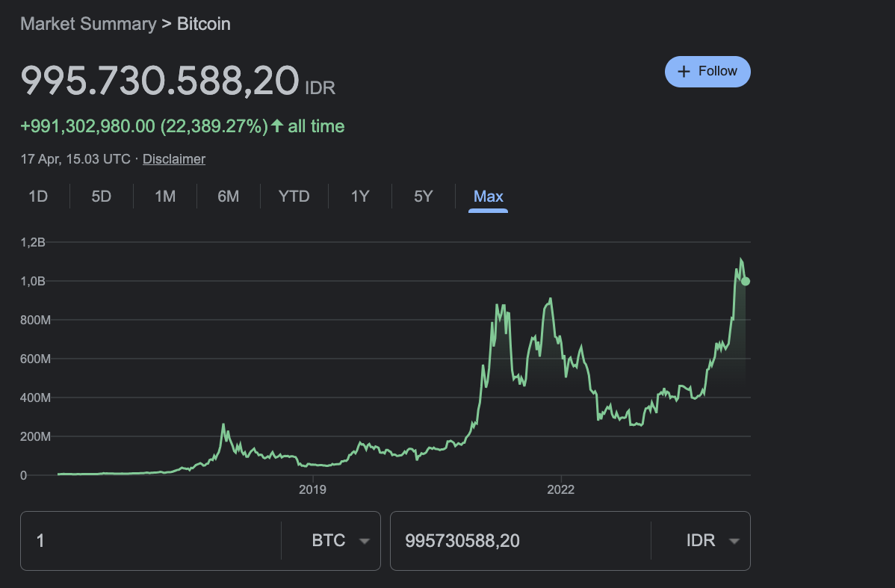The image size is (895, 588).
Task: Open the BTC currency dropdown
Action: [341, 541]
